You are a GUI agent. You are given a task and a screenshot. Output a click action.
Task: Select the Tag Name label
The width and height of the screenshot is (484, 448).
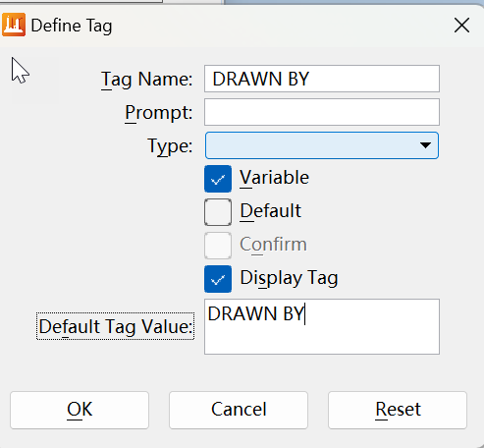tap(146, 80)
